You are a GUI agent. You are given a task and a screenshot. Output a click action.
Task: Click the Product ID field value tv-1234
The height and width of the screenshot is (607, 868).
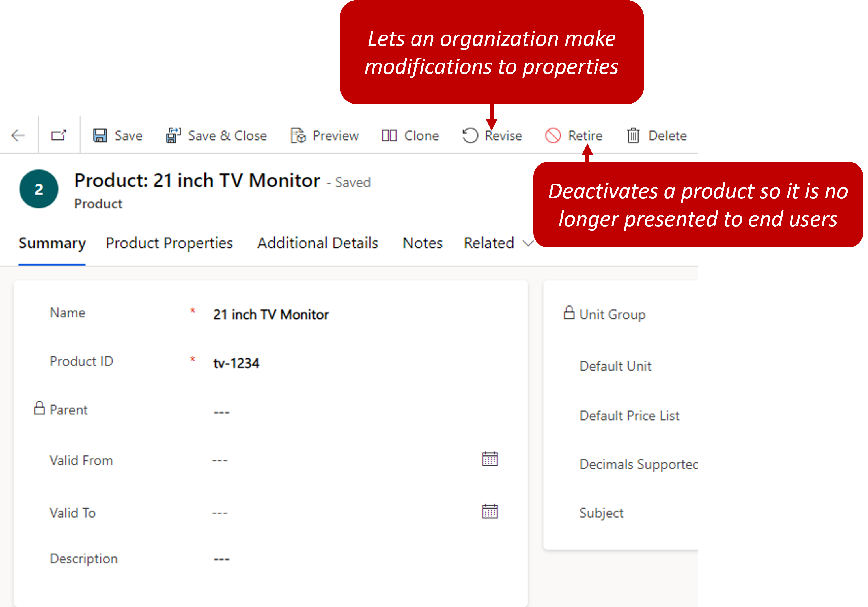(236, 363)
